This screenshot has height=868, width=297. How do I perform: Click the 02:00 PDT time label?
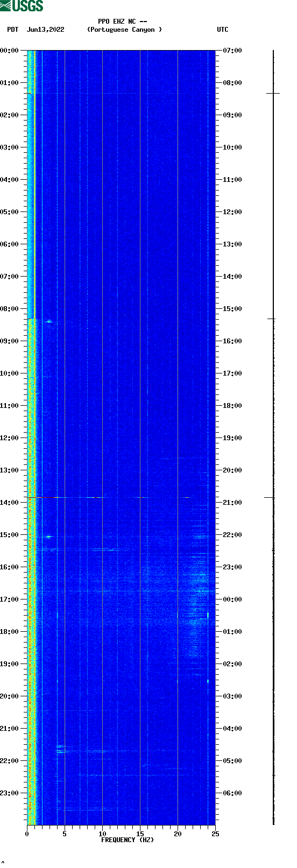(9, 115)
